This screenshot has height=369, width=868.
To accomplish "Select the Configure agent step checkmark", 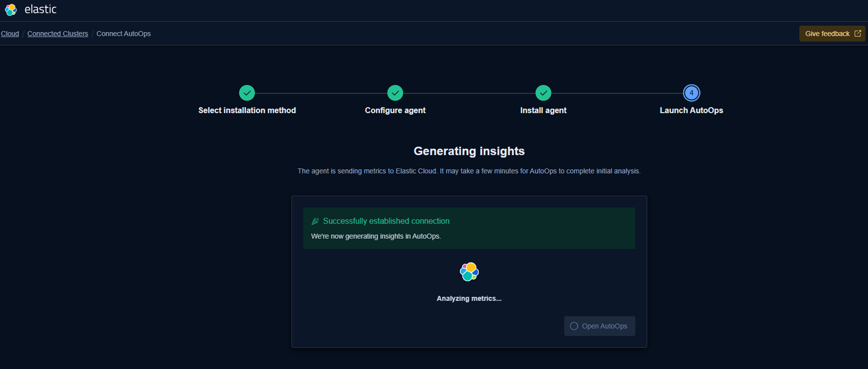I will click(395, 93).
